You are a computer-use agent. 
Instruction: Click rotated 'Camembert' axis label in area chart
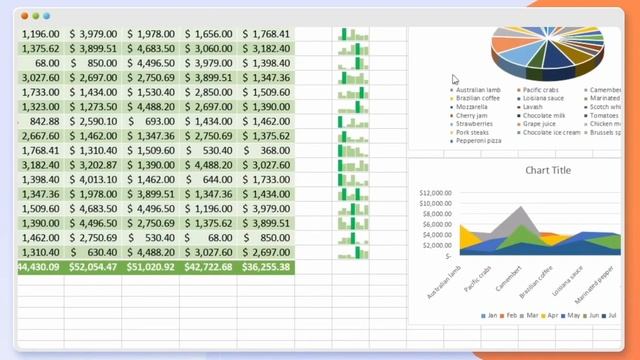point(509,278)
